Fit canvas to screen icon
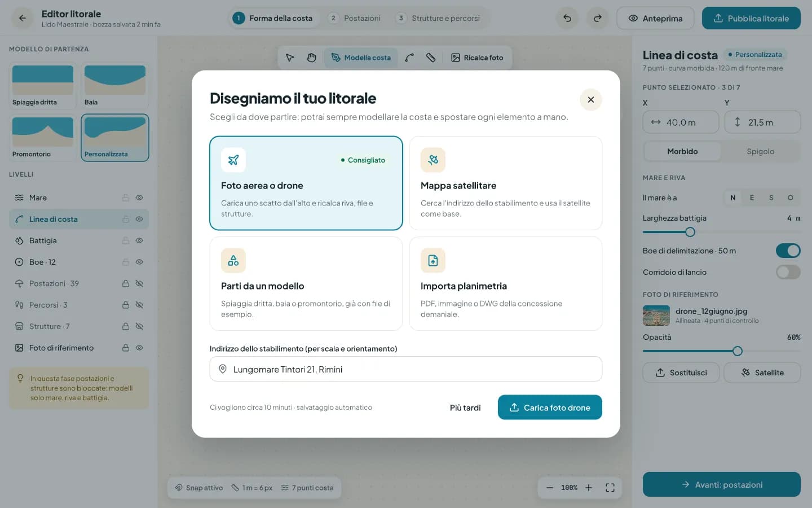This screenshot has height=508, width=812. 610,488
